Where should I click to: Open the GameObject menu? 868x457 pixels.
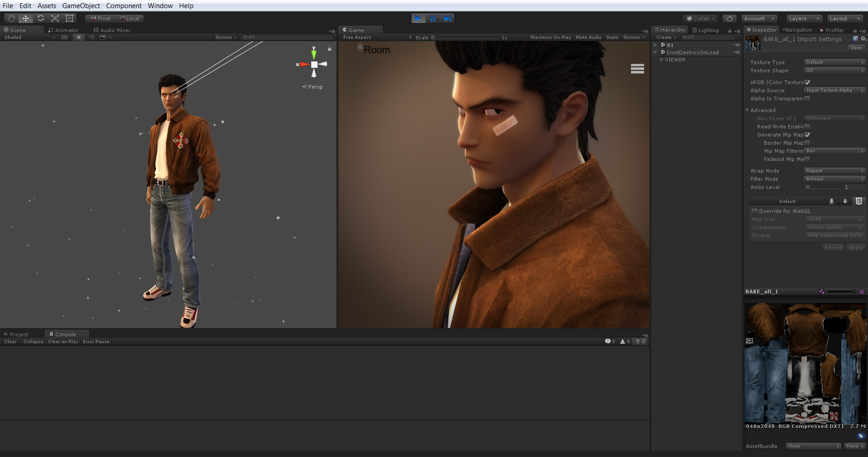[x=81, y=6]
